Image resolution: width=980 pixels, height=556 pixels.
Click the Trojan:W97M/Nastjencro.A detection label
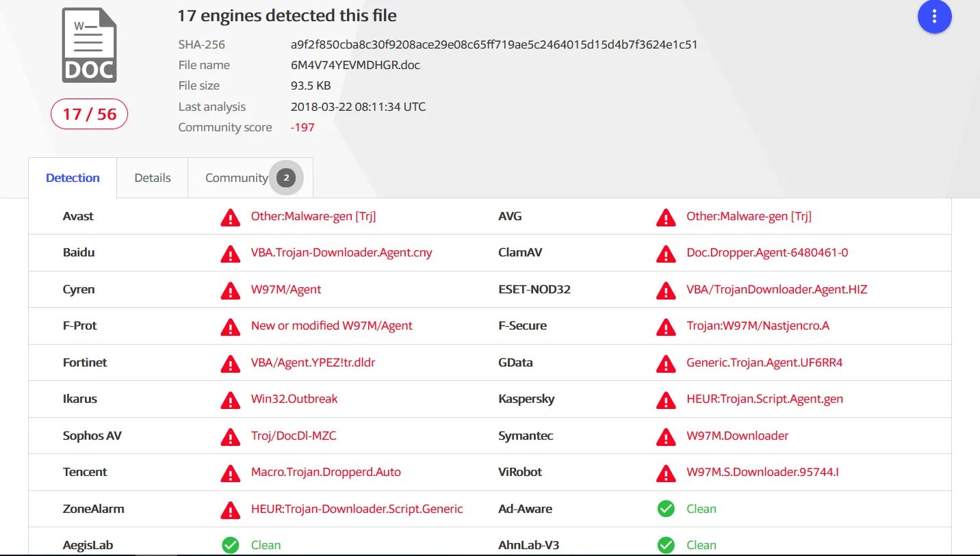pos(758,326)
